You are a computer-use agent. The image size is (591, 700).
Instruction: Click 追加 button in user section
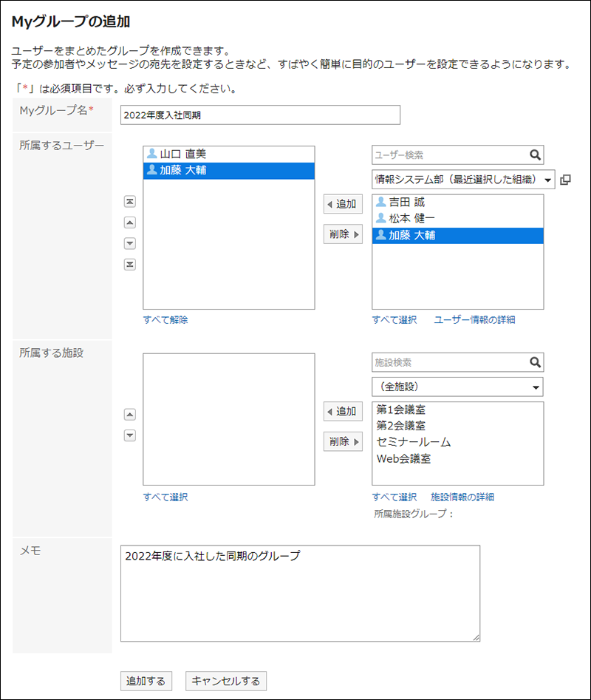(x=343, y=204)
